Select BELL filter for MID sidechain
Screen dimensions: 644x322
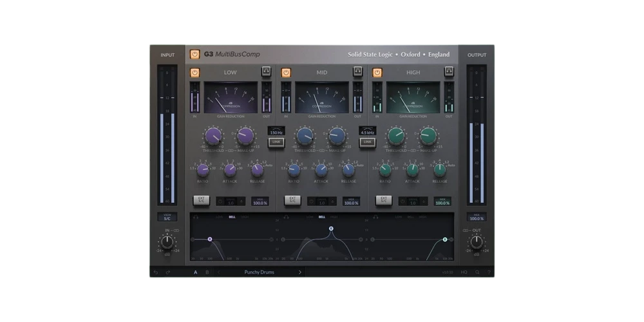tap(321, 217)
